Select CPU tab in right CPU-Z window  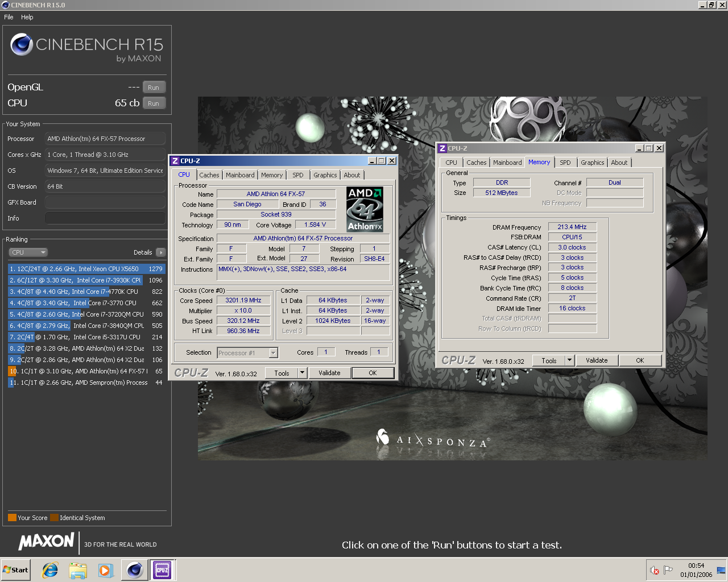tap(452, 163)
